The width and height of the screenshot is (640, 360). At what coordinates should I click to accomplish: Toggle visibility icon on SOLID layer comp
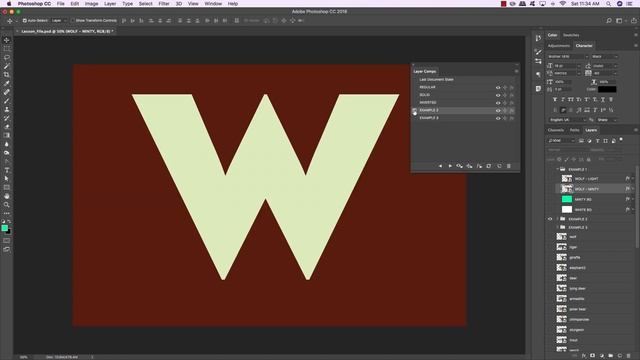click(x=498, y=95)
